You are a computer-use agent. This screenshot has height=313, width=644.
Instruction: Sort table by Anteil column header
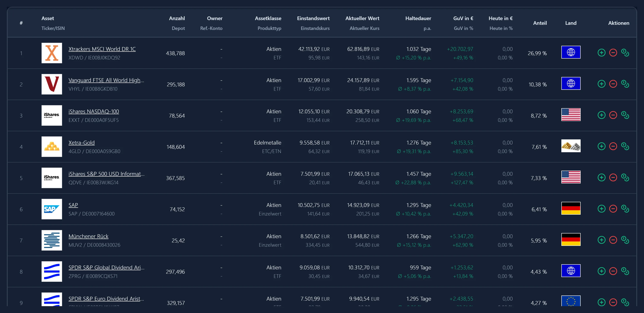540,23
